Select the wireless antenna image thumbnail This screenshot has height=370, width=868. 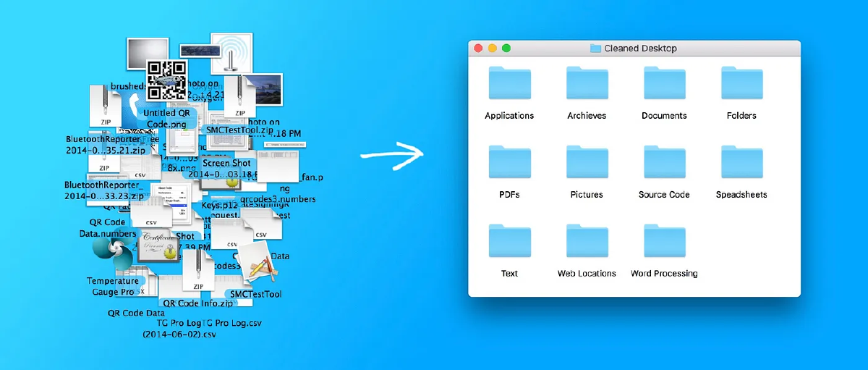pyautogui.click(x=231, y=52)
